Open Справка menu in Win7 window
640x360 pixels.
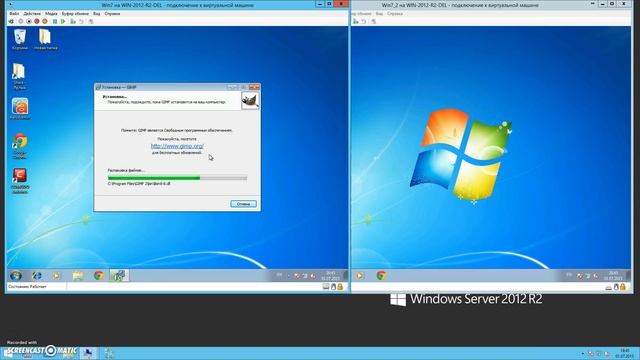click(x=112, y=13)
